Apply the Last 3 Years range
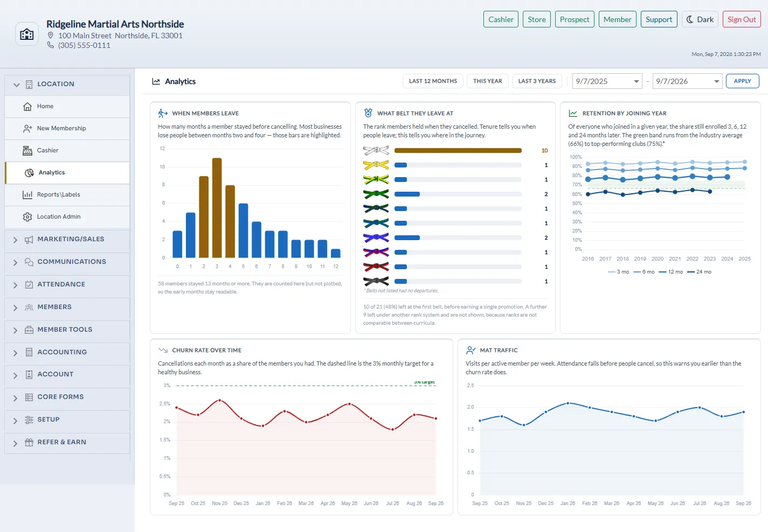This screenshot has width=768, height=532. [537, 81]
